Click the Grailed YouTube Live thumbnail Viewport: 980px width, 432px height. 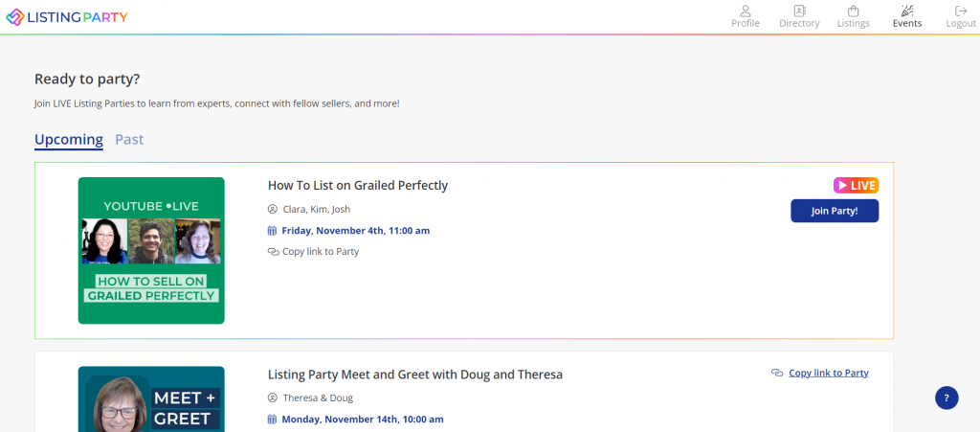(x=151, y=251)
